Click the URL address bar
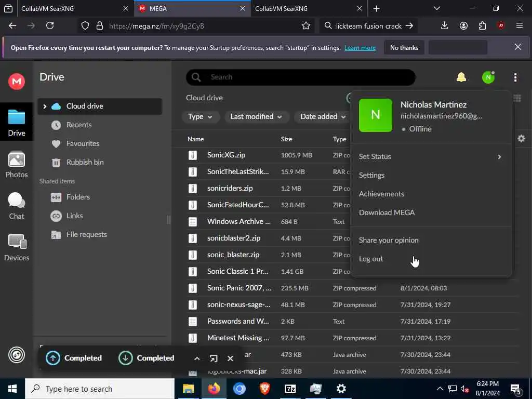This screenshot has height=399, width=532. [x=204, y=26]
